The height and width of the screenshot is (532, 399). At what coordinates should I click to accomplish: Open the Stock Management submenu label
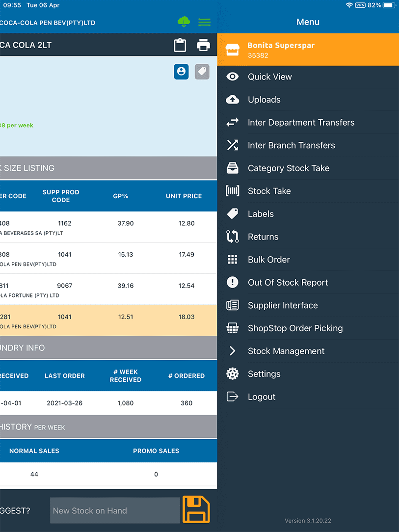[x=286, y=351]
